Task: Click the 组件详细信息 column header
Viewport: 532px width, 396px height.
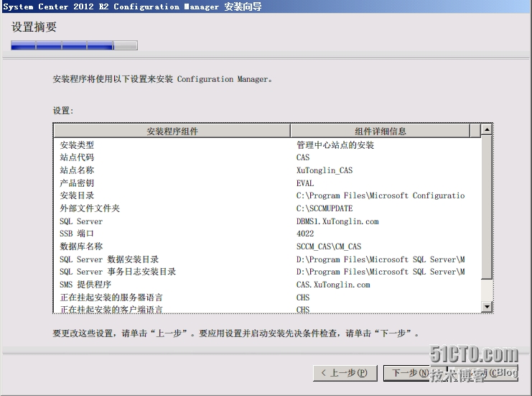Action: click(x=381, y=131)
